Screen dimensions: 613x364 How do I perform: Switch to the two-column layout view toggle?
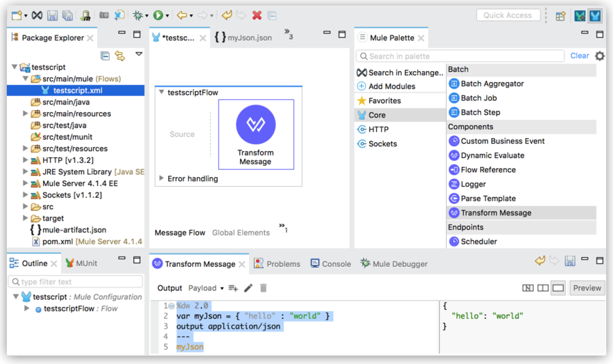coord(543,288)
